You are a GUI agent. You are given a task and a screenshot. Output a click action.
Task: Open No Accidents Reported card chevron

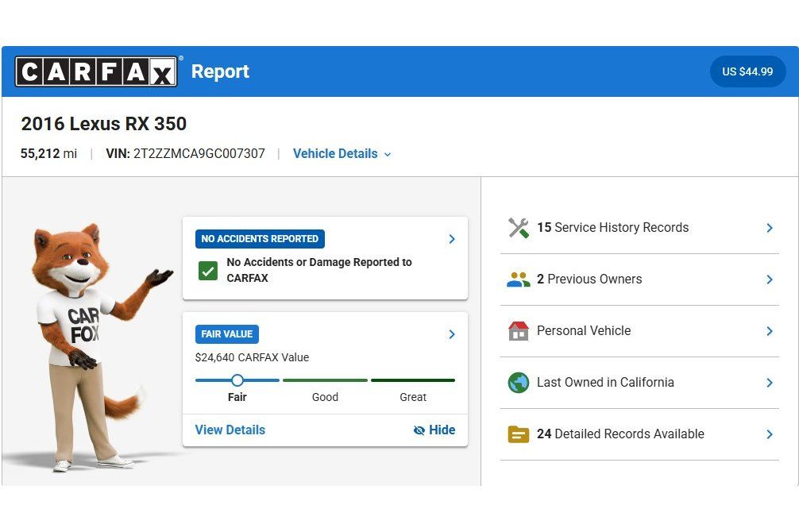pyautogui.click(x=451, y=239)
